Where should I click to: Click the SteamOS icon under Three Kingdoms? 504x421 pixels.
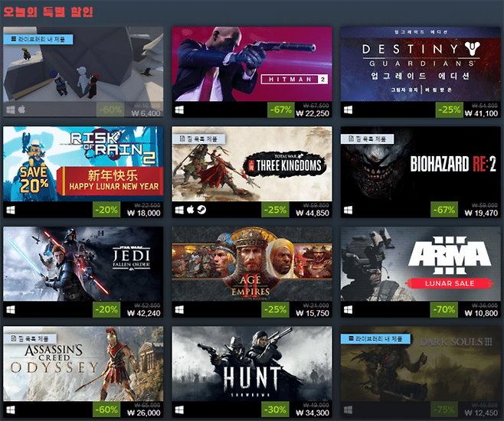click(201, 210)
